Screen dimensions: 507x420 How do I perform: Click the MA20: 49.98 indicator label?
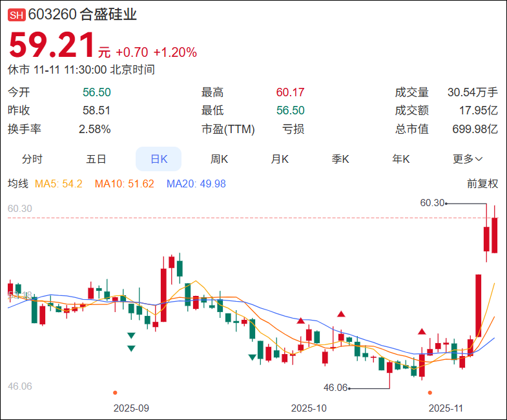pyautogui.click(x=196, y=184)
